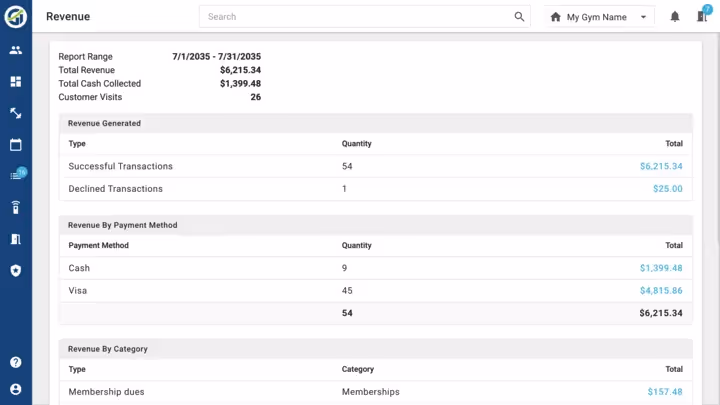
Task: Select the Visa payment method row
Action: tap(376, 291)
